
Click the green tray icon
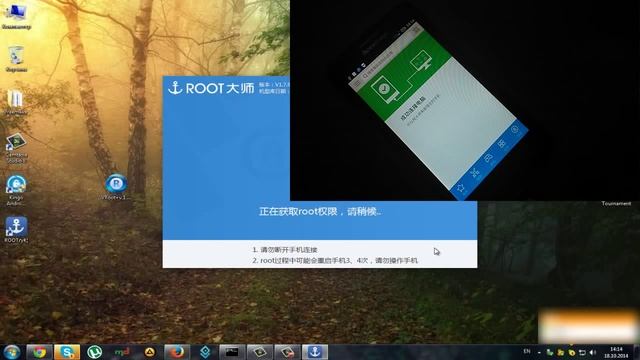click(550, 352)
